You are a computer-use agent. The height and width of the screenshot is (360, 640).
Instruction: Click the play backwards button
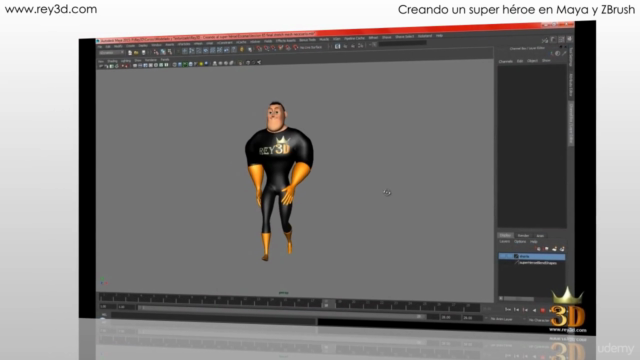coord(534,310)
